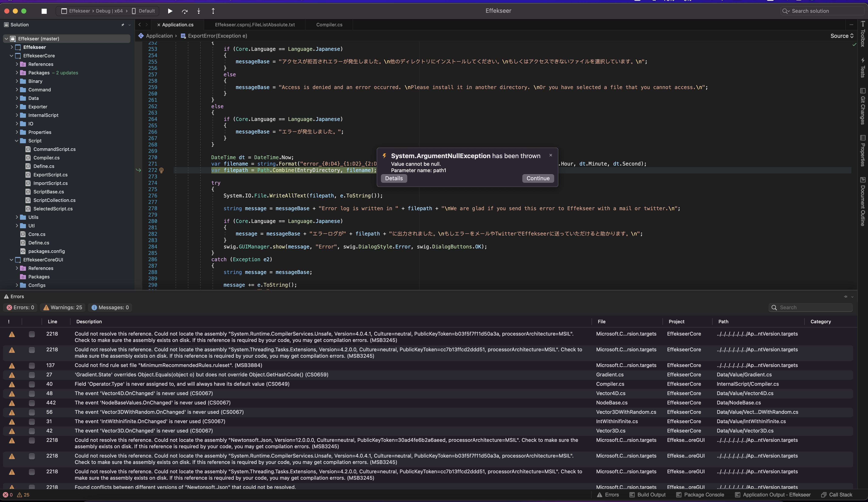
Task: Click the Step Into debug icon
Action: coord(199,11)
